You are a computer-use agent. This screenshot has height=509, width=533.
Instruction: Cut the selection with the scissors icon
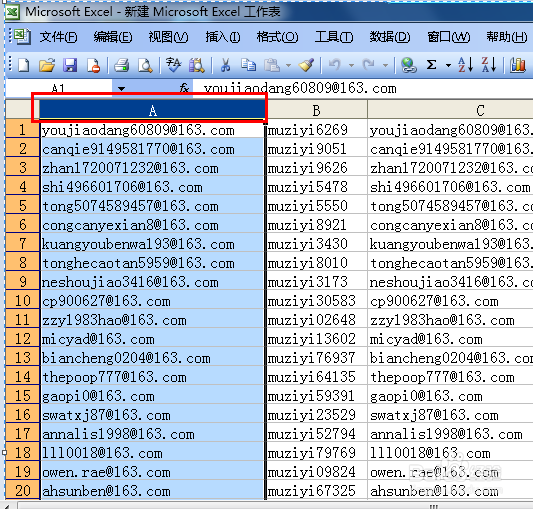[x=225, y=65]
